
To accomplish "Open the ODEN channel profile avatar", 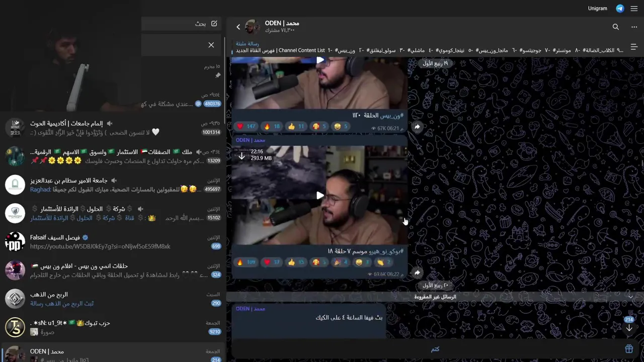I will [252, 27].
